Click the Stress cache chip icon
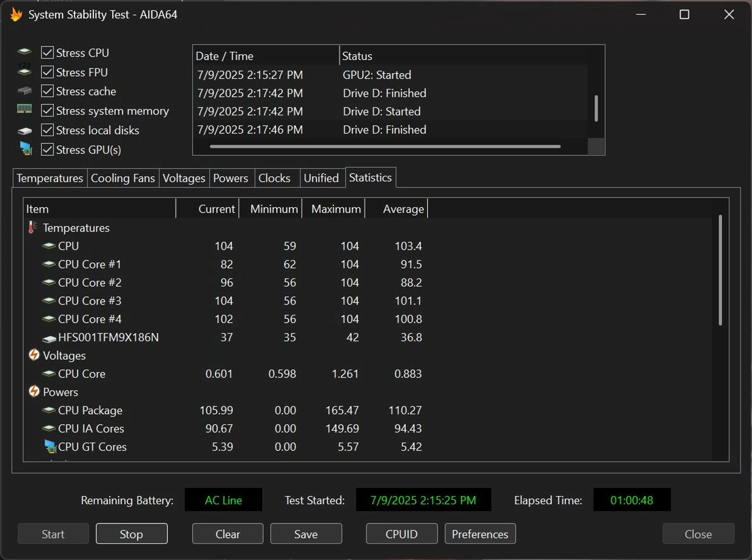Viewport: 752px width, 560px height. pos(24,91)
